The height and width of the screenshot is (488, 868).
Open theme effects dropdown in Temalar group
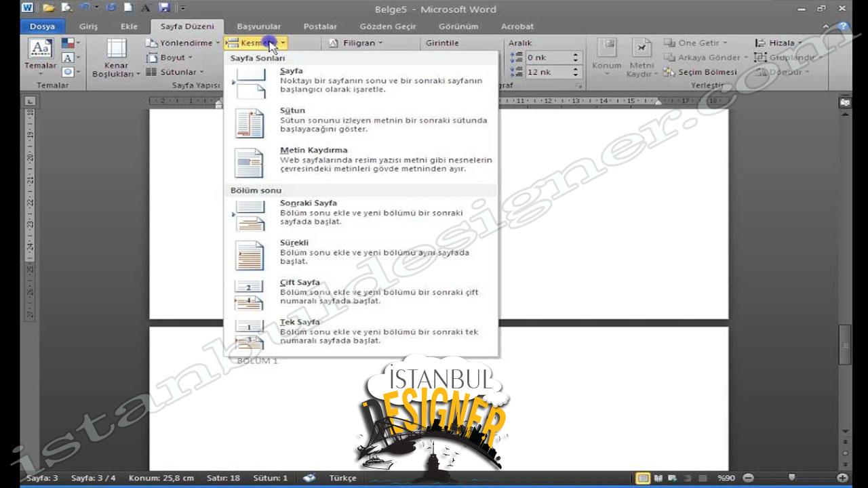[x=71, y=72]
